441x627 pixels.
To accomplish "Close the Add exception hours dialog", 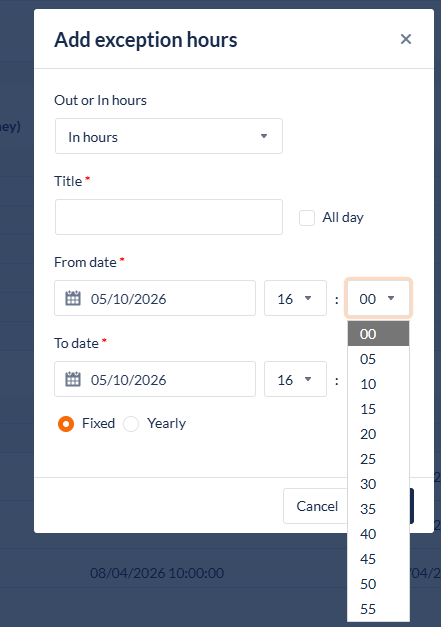I will [x=406, y=39].
